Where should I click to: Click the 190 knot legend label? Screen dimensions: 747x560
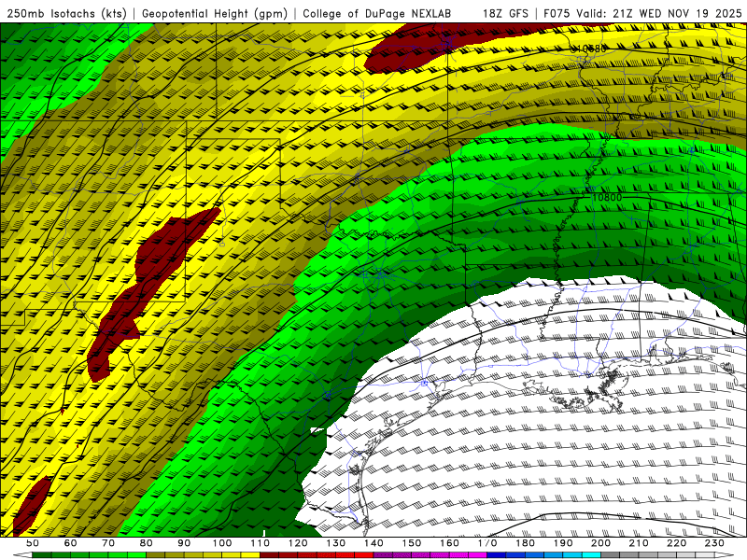(x=563, y=543)
